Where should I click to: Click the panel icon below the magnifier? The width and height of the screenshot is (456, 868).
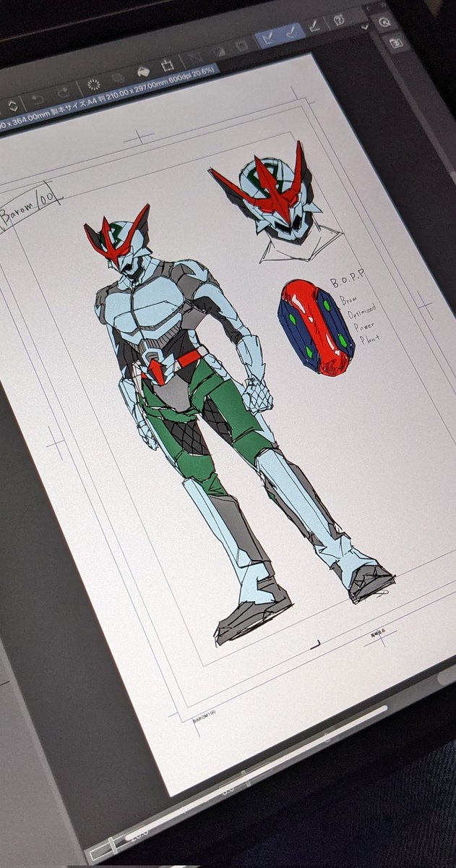click(x=396, y=43)
